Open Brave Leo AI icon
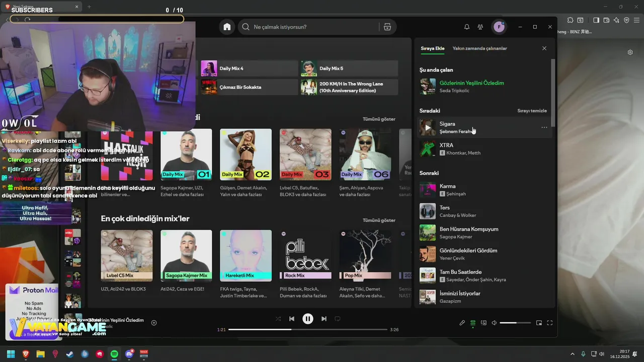644x362 pixels. tap(616, 20)
